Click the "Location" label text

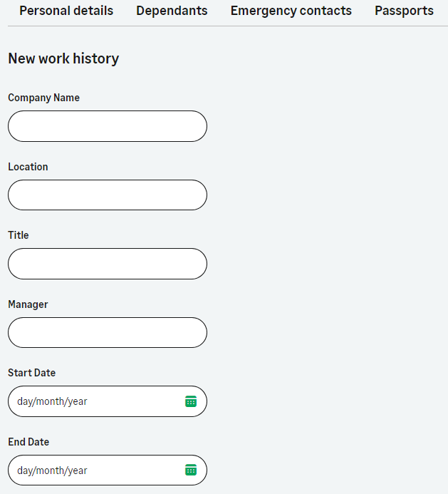click(x=28, y=167)
